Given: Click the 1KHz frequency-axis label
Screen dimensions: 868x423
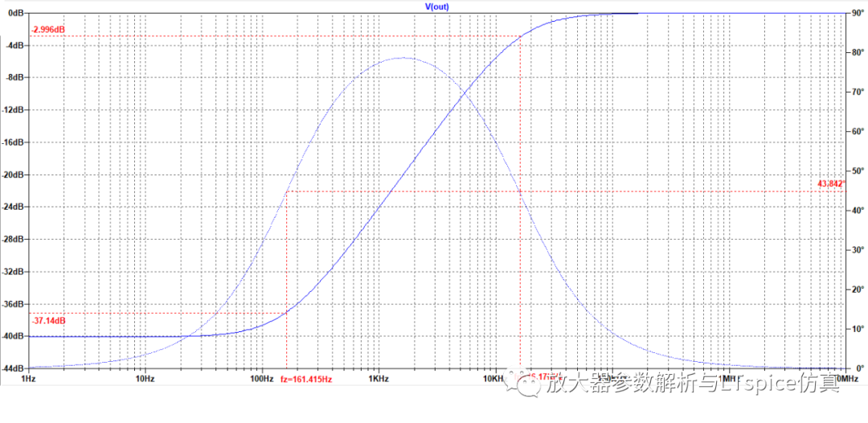Looking at the screenshot, I should point(379,379).
